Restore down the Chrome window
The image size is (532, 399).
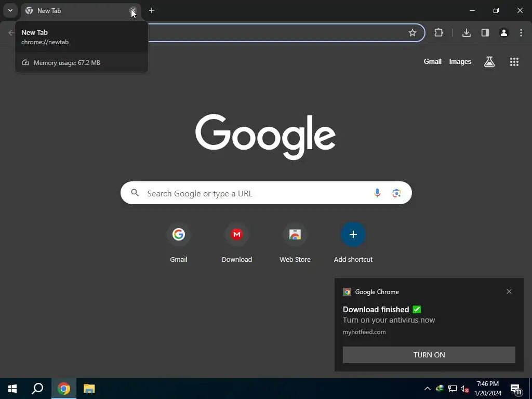click(x=496, y=10)
